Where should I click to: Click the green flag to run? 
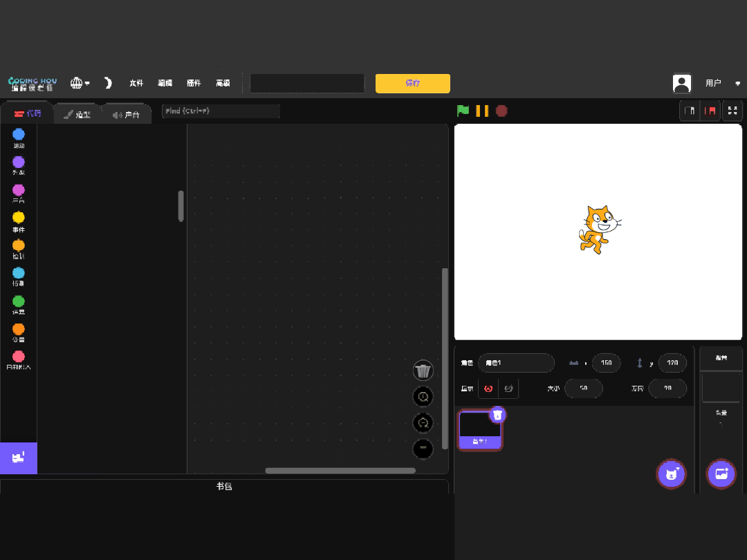pos(463,111)
